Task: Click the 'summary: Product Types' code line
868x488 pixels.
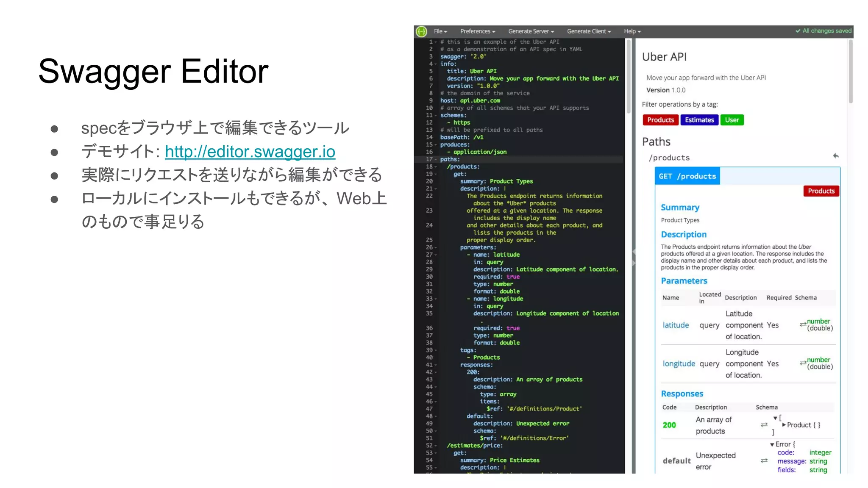Action: tap(496, 181)
